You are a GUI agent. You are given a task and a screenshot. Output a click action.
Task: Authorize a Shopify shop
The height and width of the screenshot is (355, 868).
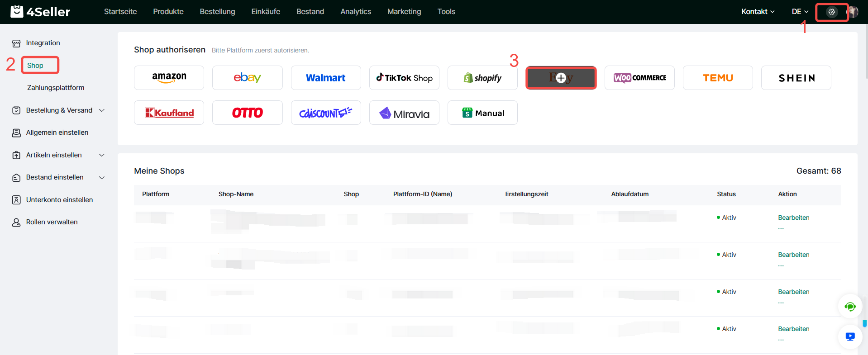(482, 78)
